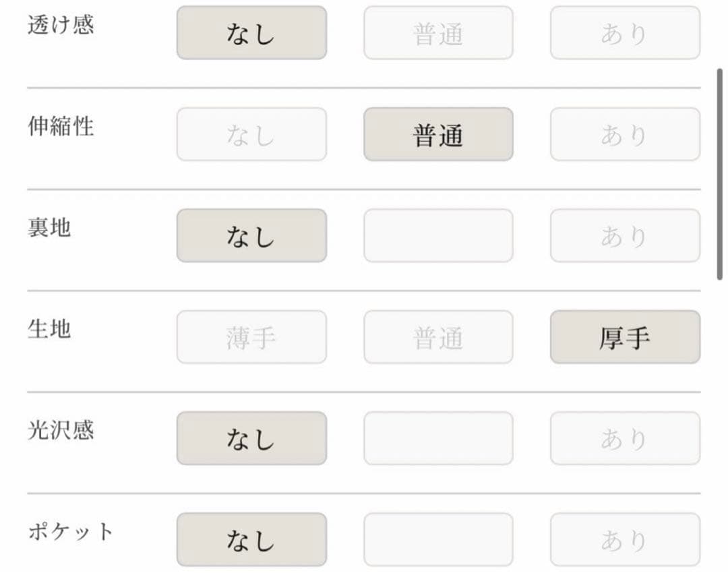Select 薄手 for 生地
The image size is (728, 573).
(251, 337)
